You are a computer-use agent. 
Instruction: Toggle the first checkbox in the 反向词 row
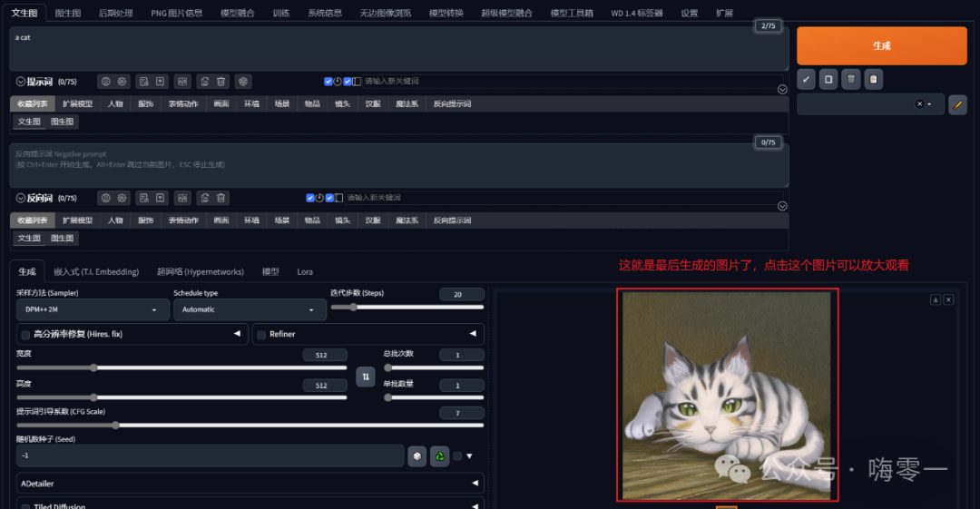[310, 198]
